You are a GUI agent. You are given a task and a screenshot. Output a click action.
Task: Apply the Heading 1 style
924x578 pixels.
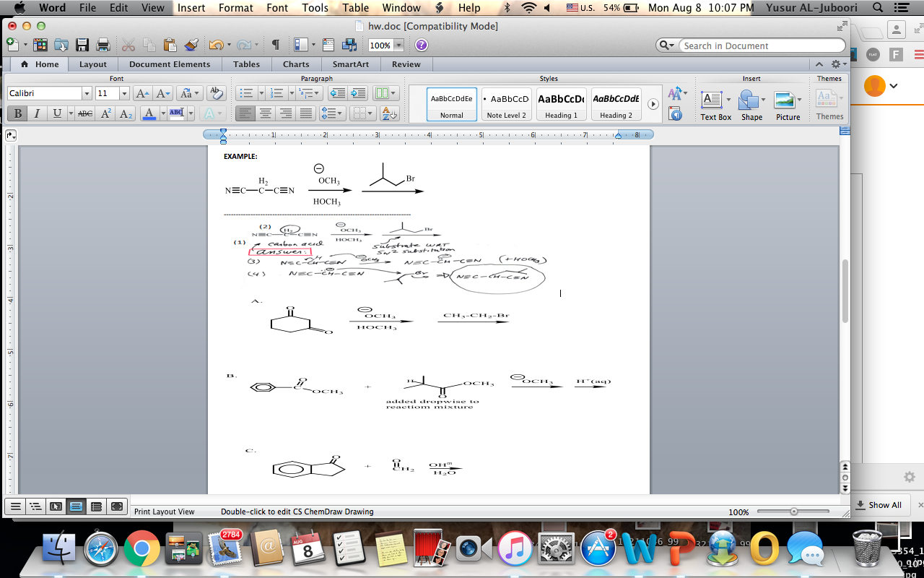pos(561,105)
